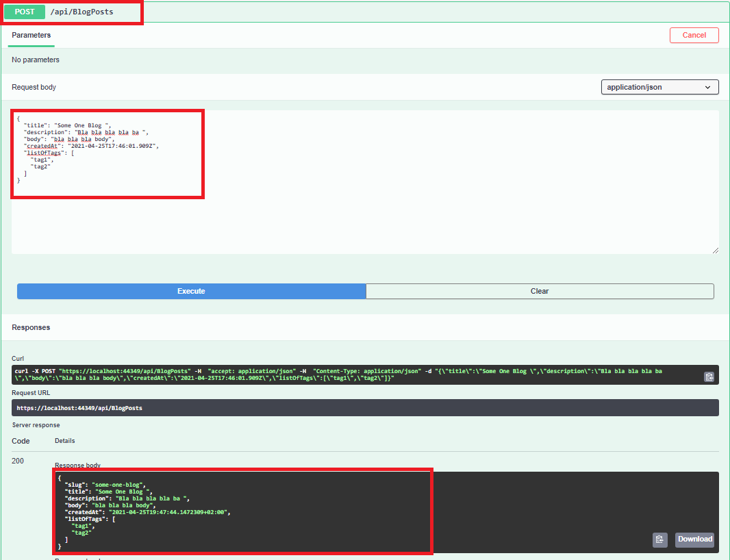
Task: Click the green POST method badge
Action: (25, 12)
